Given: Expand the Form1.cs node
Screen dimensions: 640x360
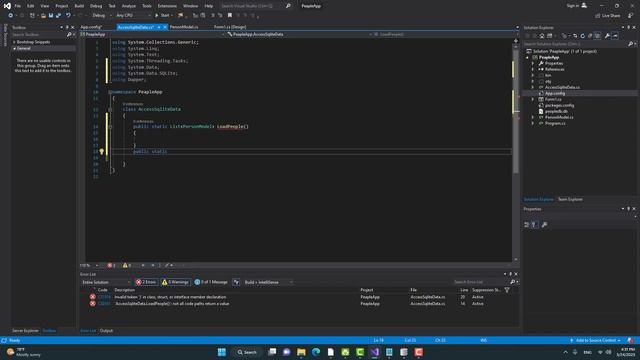Looking at the screenshot, I should coord(532,99).
